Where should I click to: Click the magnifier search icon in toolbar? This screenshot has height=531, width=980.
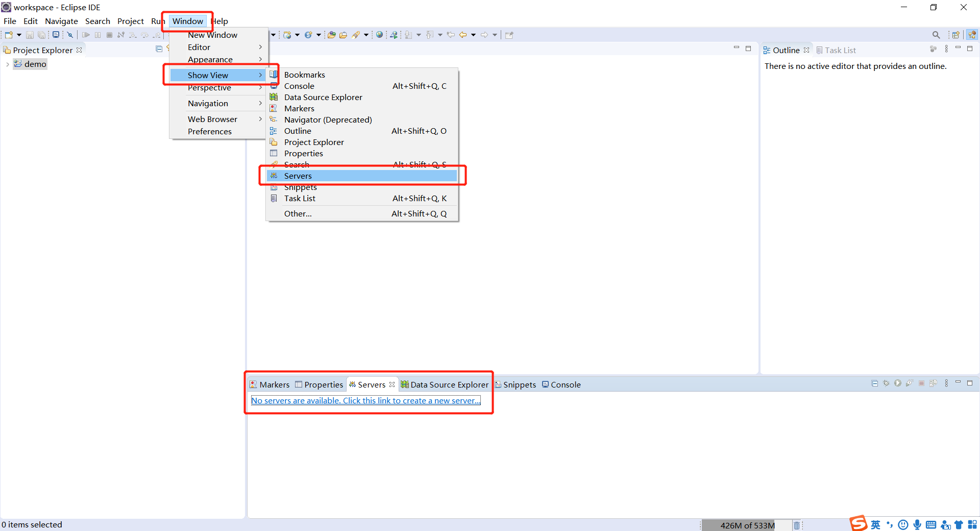coord(936,35)
